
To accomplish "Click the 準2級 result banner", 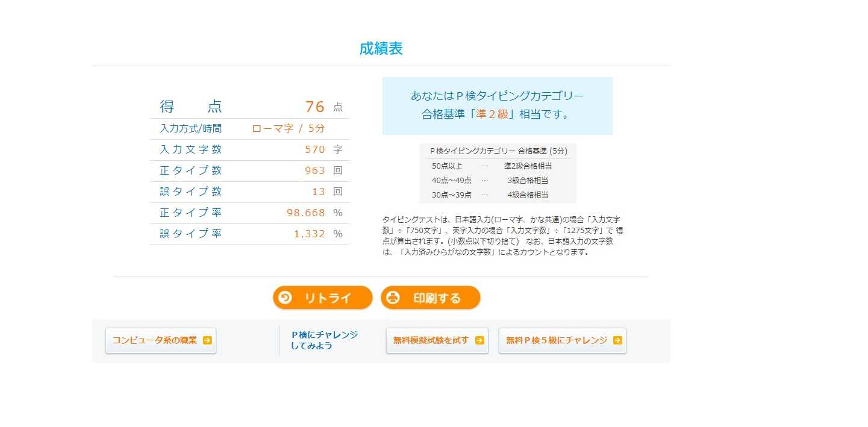I will [498, 105].
